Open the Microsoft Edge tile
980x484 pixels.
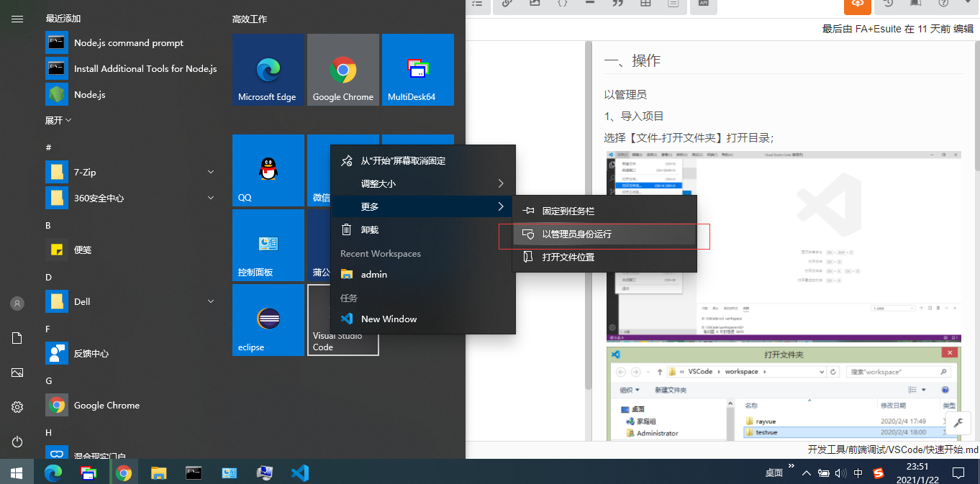(x=268, y=70)
